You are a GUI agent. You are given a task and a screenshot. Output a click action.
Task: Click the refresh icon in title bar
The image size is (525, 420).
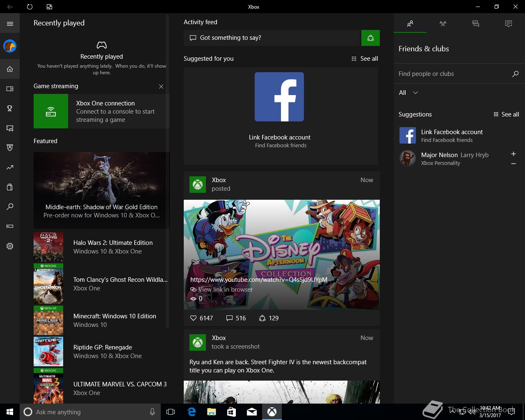30,7
